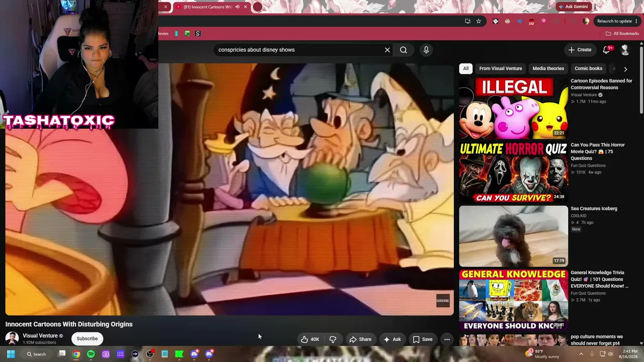Image resolution: width=644 pixels, height=362 pixels.
Task: Start voice search with the microphone icon
Action: [426, 50]
